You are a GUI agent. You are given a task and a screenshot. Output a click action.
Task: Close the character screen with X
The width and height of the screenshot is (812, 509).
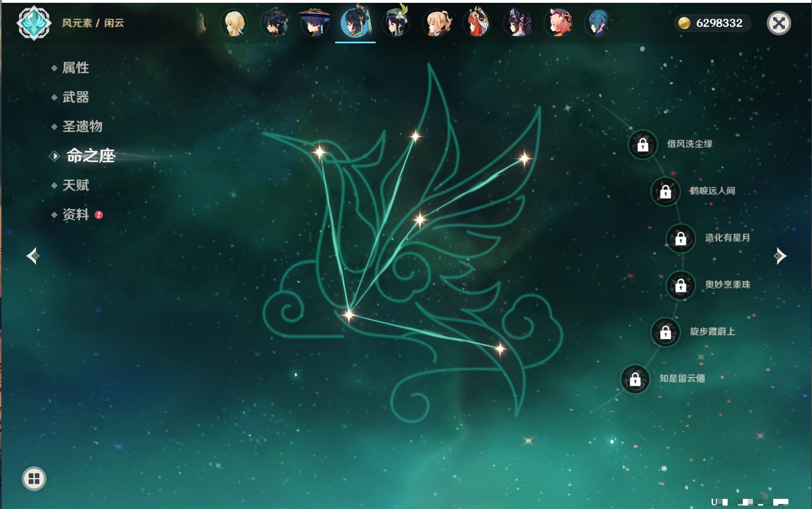tap(779, 23)
